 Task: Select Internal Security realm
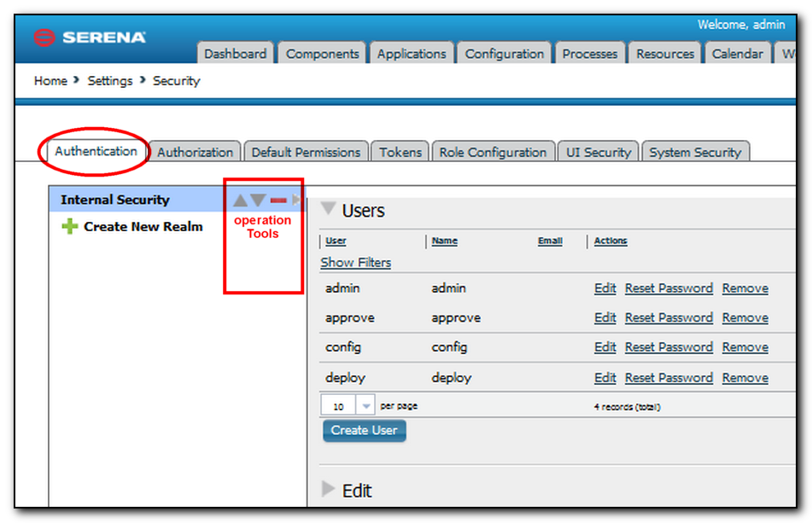115,200
